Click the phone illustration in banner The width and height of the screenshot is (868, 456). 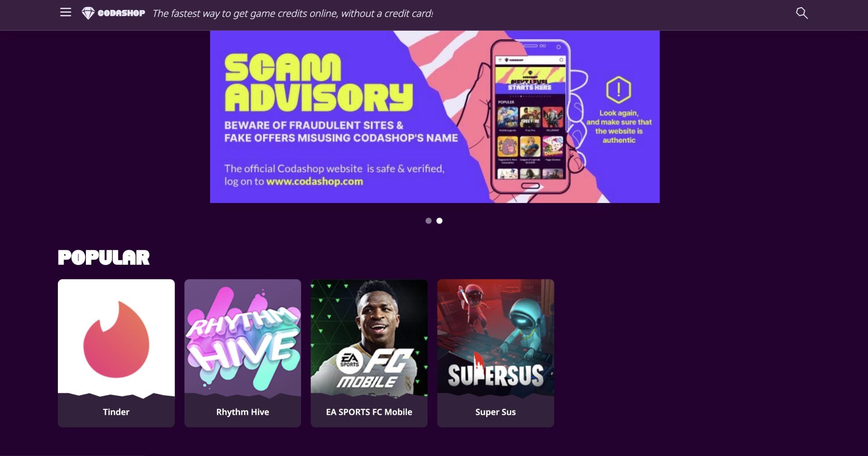click(x=530, y=117)
